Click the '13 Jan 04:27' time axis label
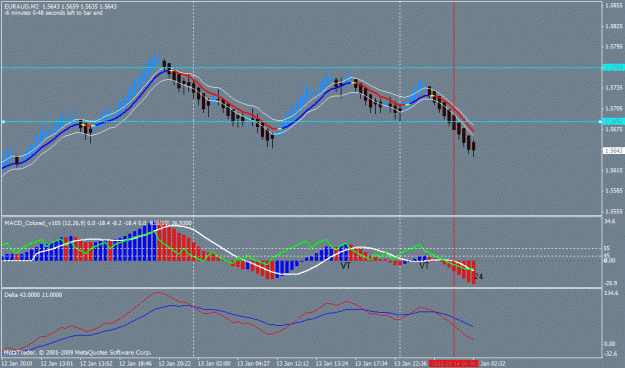This screenshot has height=368, width=625. coord(254,364)
